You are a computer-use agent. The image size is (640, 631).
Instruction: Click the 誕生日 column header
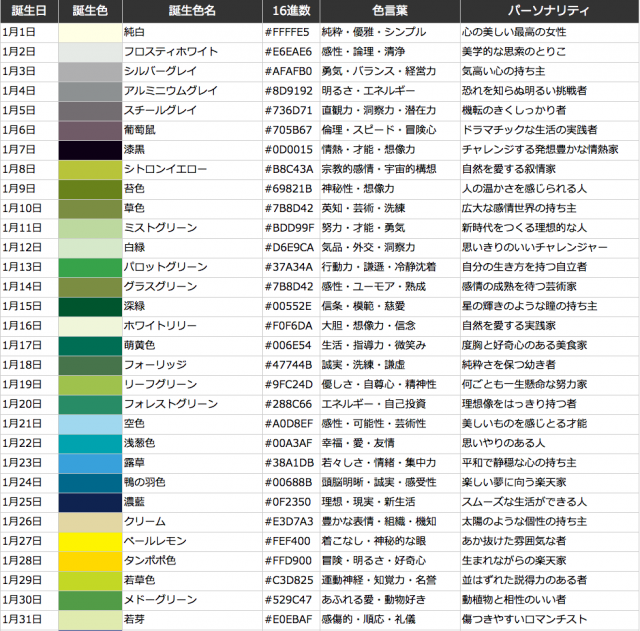[29, 11]
